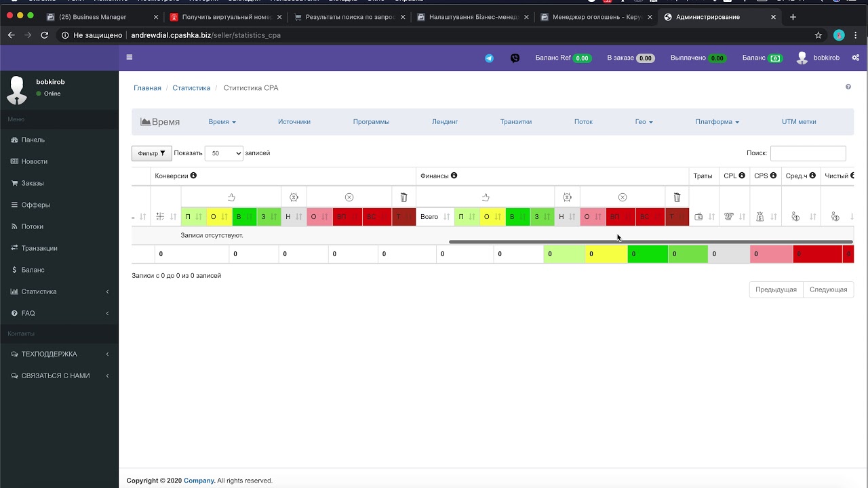Click info icon next to Конверсии
This screenshot has width=868, height=488.
pyautogui.click(x=193, y=176)
